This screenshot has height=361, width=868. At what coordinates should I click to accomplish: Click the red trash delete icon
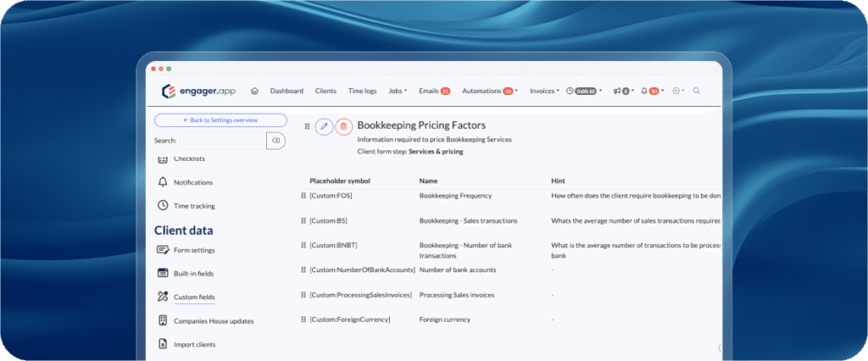click(x=343, y=126)
